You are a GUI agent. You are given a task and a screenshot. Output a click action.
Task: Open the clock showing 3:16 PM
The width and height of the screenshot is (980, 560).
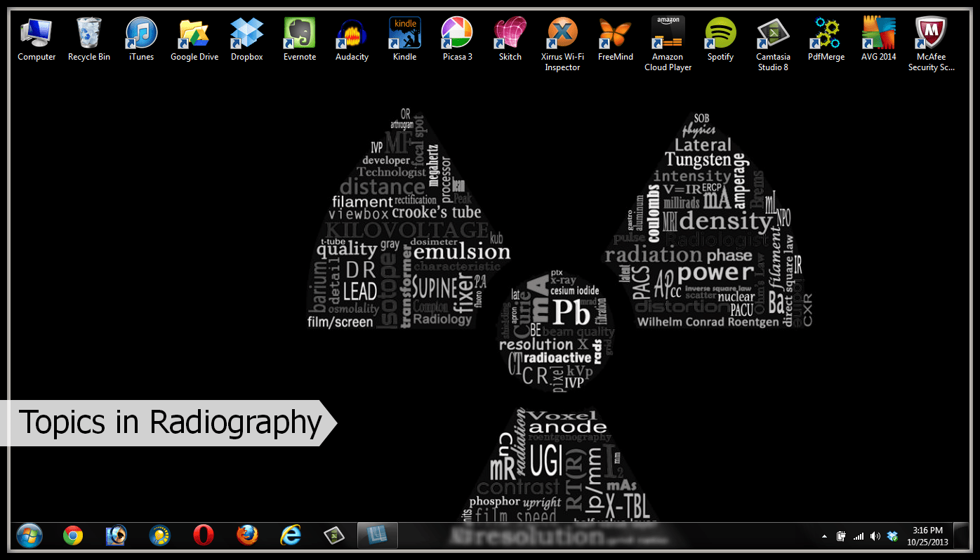pos(928,536)
